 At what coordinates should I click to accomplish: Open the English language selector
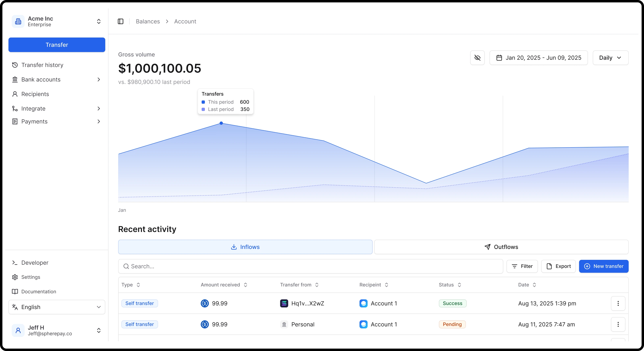(57, 307)
